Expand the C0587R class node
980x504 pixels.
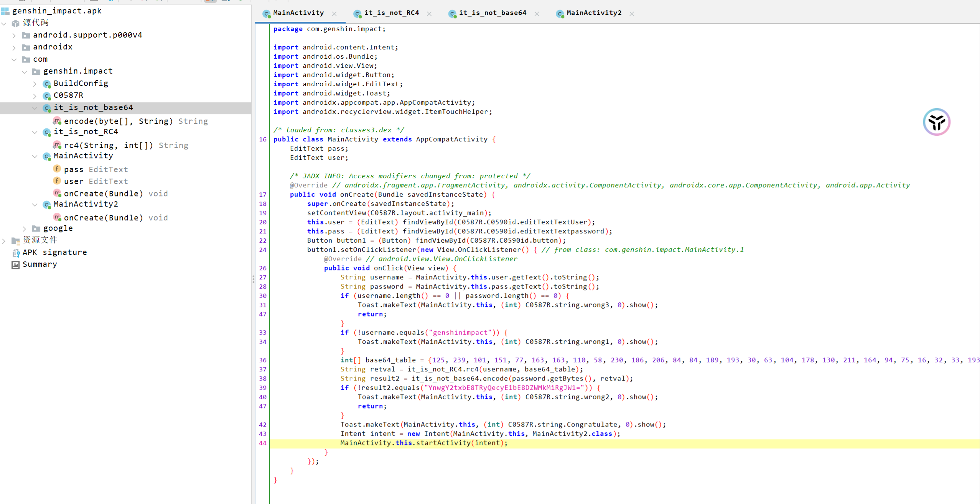click(35, 95)
